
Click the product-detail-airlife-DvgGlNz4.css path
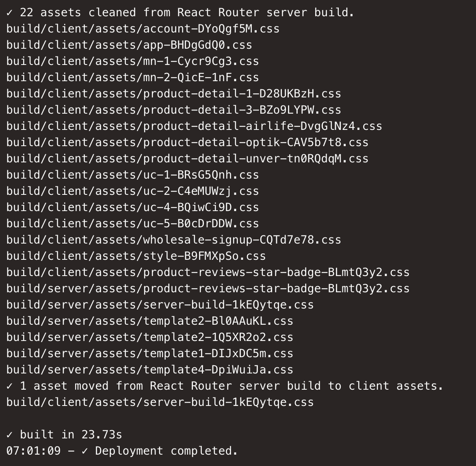(x=194, y=126)
